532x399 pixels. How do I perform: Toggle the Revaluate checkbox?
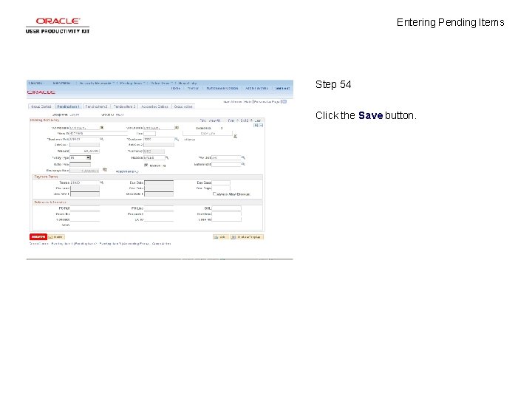click(x=146, y=166)
